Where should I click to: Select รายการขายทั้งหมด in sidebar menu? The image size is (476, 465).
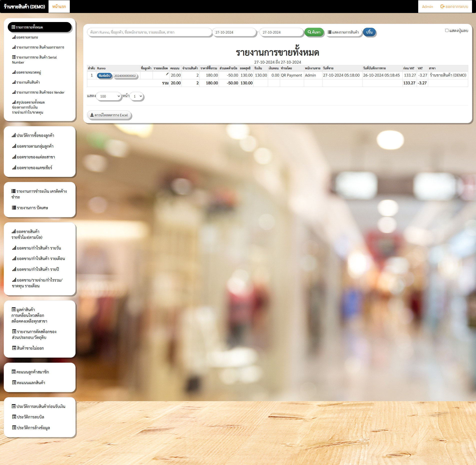[x=40, y=27]
